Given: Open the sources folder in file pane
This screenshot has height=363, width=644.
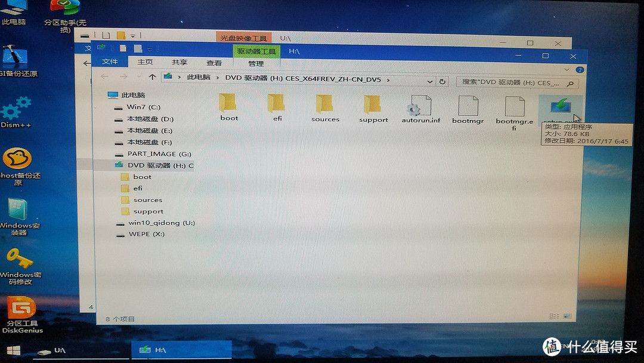Looking at the screenshot, I should 325,106.
